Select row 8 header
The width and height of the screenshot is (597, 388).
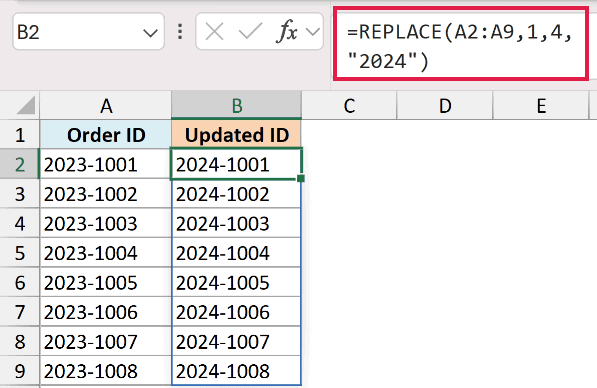point(20,341)
